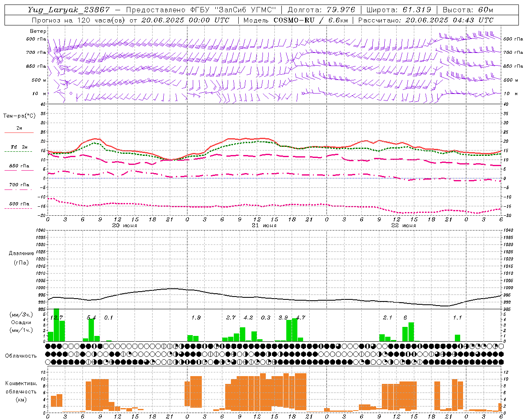Click the "Облачность" cloud cover label
This screenshot has height=420, width=525.
pyautogui.click(x=21, y=356)
